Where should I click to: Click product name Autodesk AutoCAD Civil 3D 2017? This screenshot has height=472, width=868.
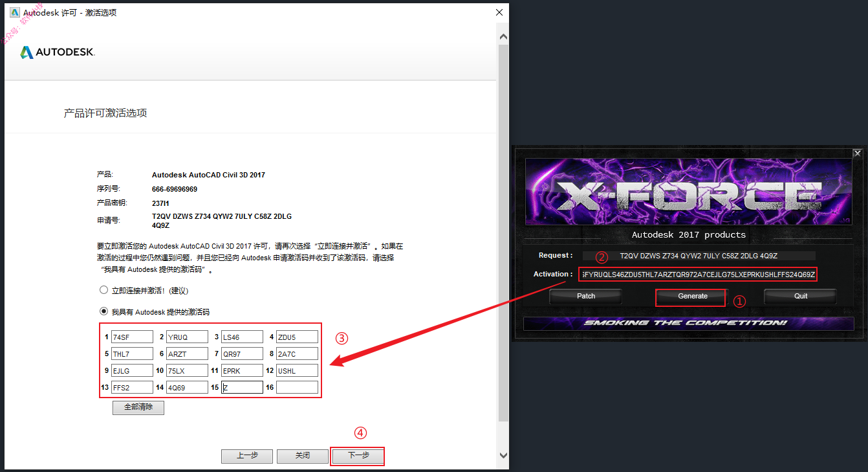pos(208,175)
